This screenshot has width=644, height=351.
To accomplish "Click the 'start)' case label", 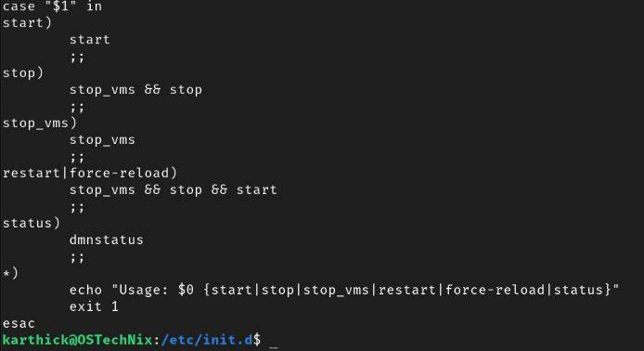I will click(x=27, y=22).
